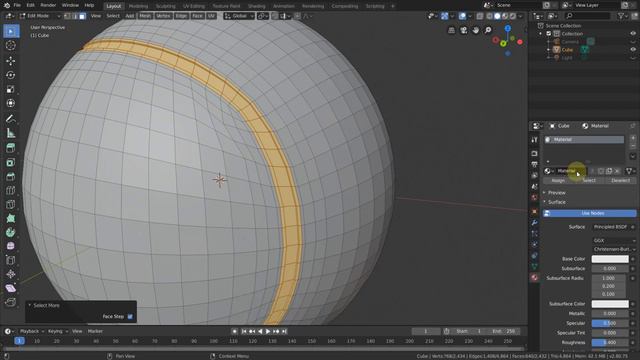Jump to the timeline end frame
640x360 pixels.
[x=284, y=331]
